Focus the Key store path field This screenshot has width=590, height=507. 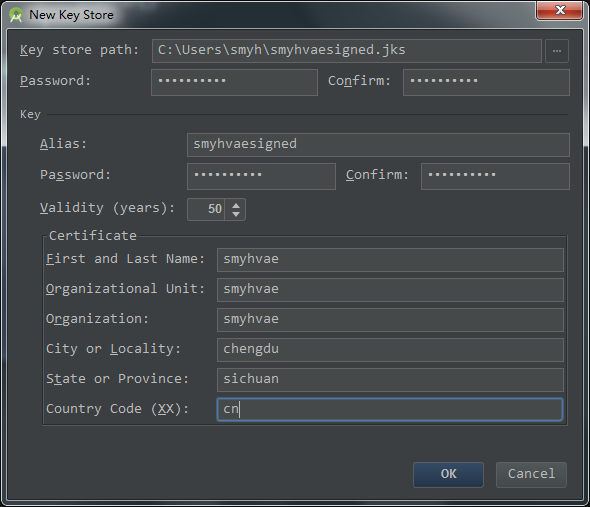pos(347,51)
